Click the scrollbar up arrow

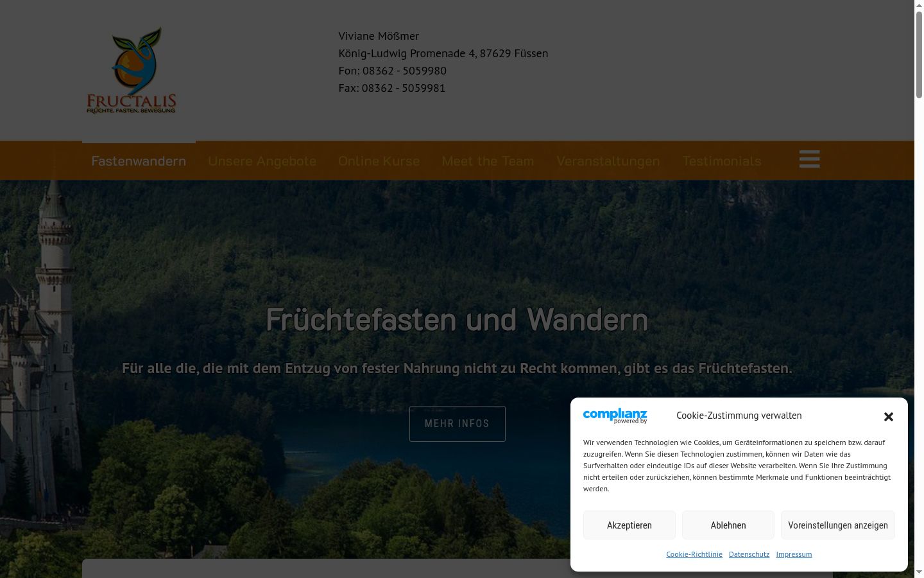click(919, 5)
